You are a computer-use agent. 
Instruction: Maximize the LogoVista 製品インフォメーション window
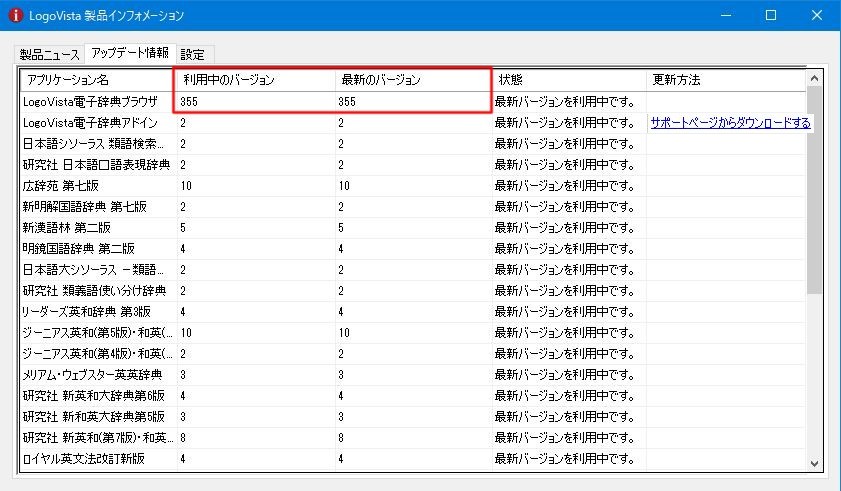point(771,15)
